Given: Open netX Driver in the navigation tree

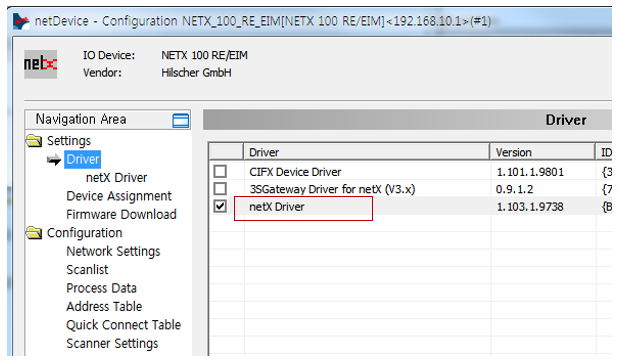Looking at the screenshot, I should (116, 178).
